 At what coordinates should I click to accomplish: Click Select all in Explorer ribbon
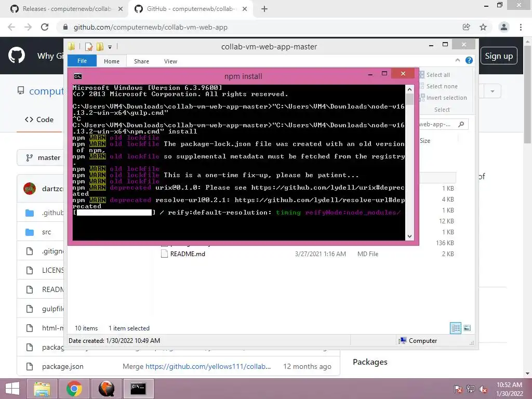tap(435, 75)
